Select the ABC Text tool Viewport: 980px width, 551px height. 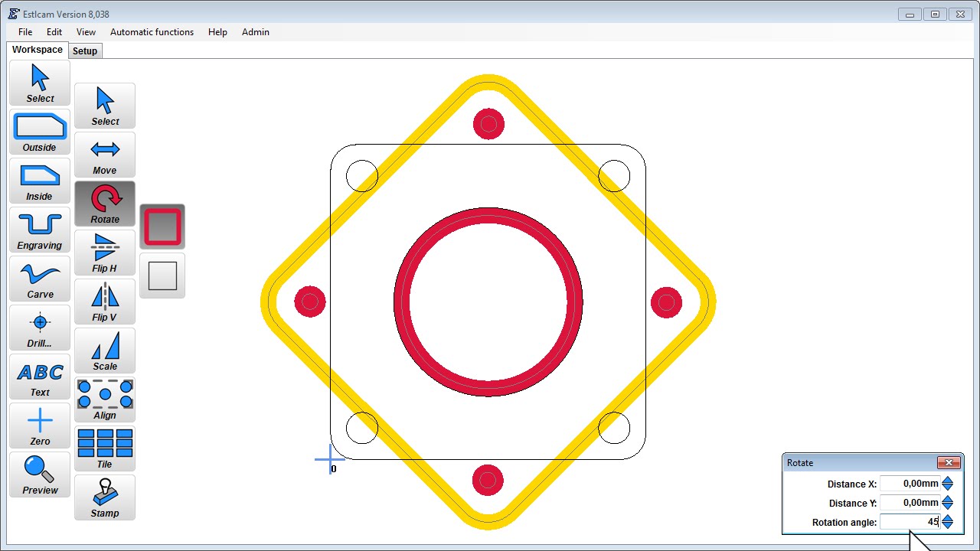click(x=40, y=377)
